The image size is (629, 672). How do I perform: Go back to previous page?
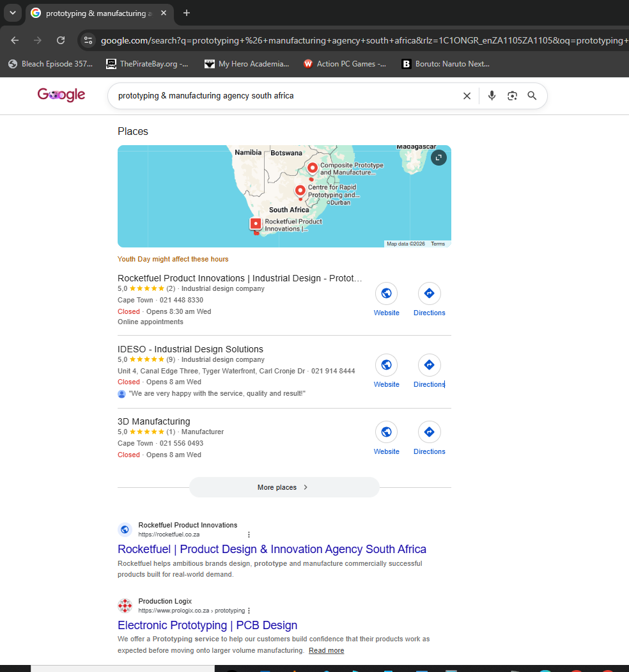pyautogui.click(x=15, y=40)
